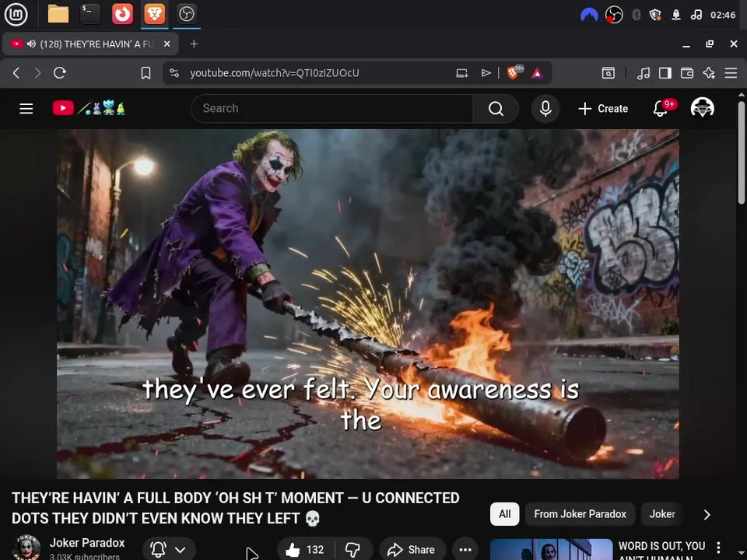The image size is (747, 560).
Task: Open the system notifications bell in the tray
Action: coord(676,15)
